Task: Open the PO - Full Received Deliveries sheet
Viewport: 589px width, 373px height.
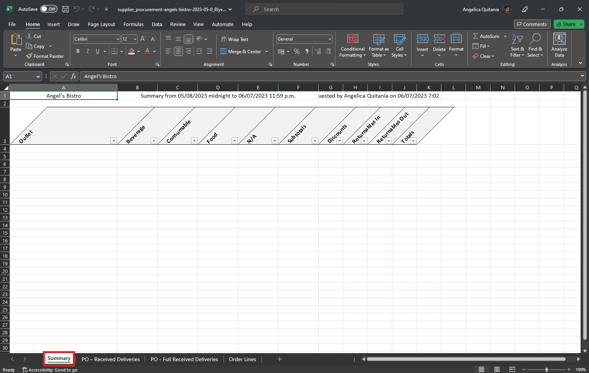Action: coord(184,359)
